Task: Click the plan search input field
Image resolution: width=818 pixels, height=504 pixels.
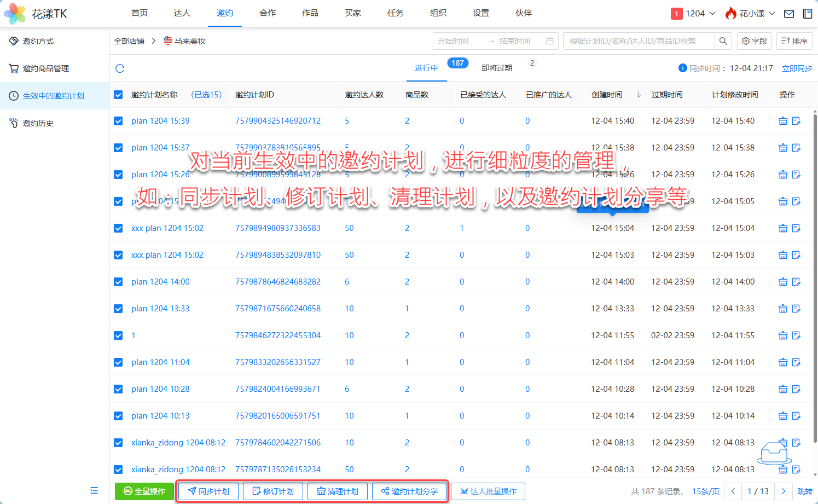Action: coord(637,41)
